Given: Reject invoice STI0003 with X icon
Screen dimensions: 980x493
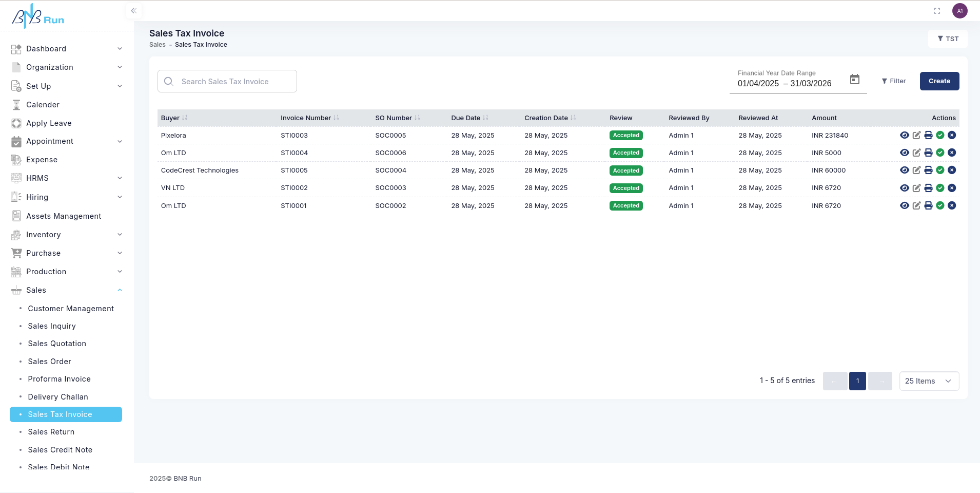Looking at the screenshot, I should pos(952,135).
